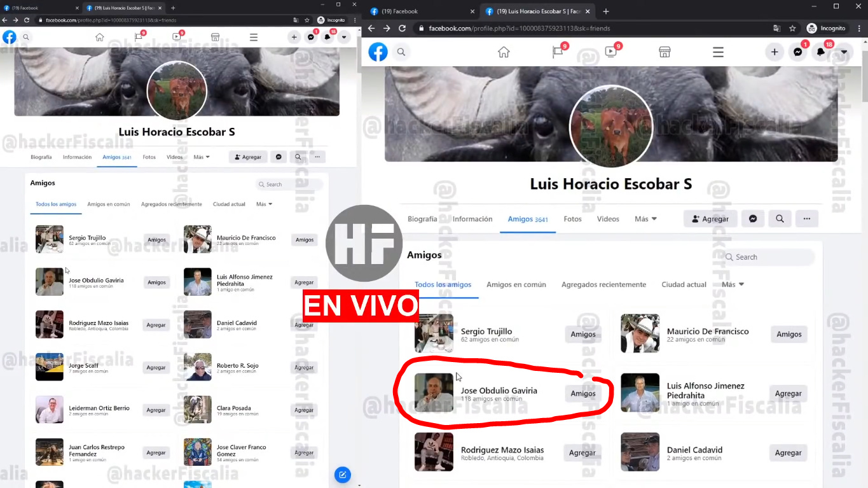Open Watch video icon in left window

point(177,37)
